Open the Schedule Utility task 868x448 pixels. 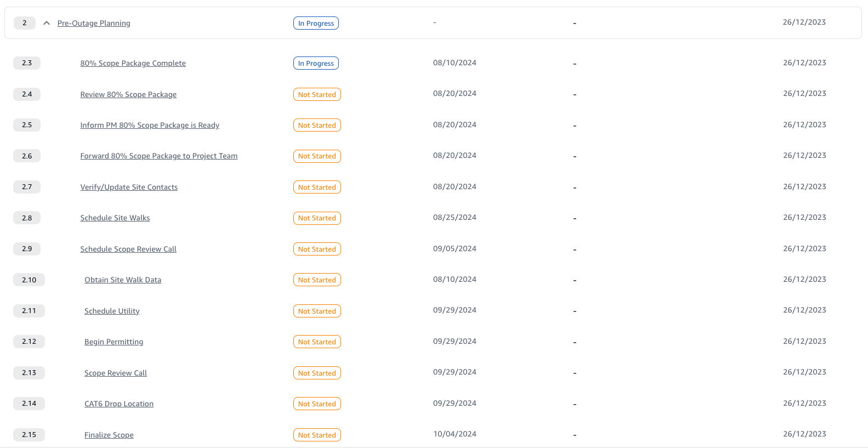click(x=112, y=311)
